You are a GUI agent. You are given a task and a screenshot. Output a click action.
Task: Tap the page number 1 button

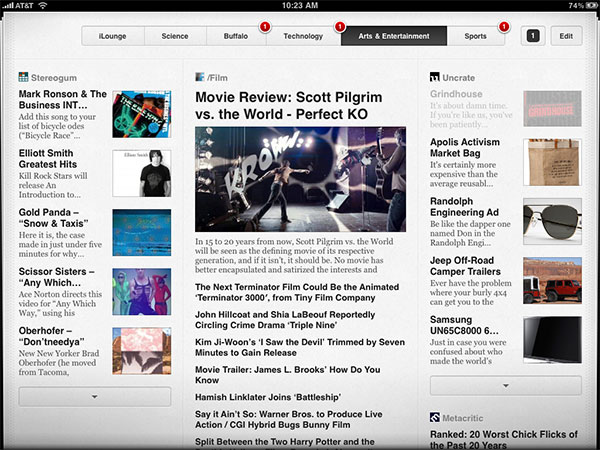(x=533, y=36)
